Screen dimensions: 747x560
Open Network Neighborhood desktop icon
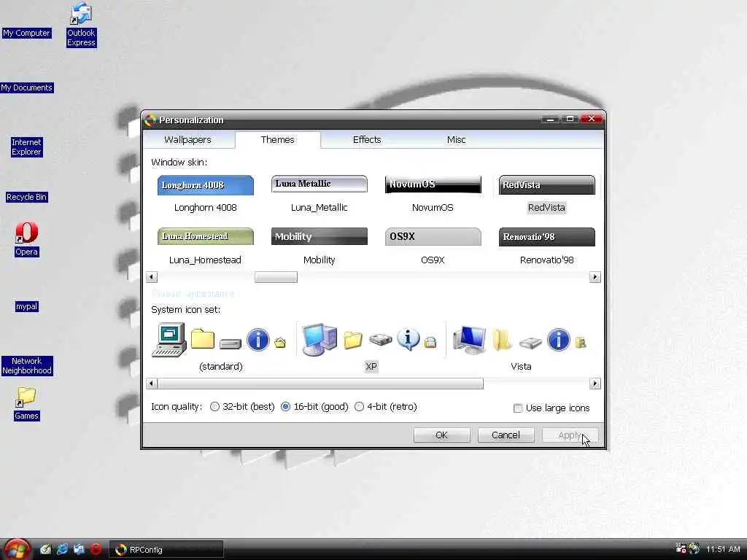[27, 366]
